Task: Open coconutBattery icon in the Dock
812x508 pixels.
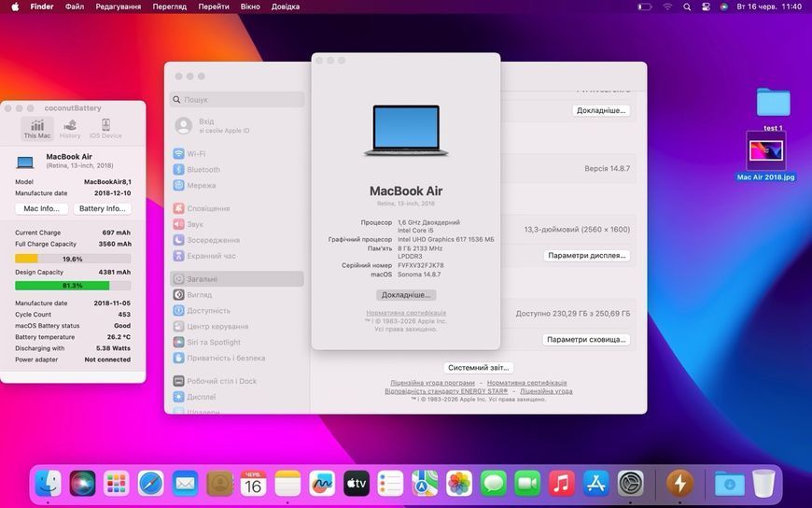Action: tap(679, 484)
